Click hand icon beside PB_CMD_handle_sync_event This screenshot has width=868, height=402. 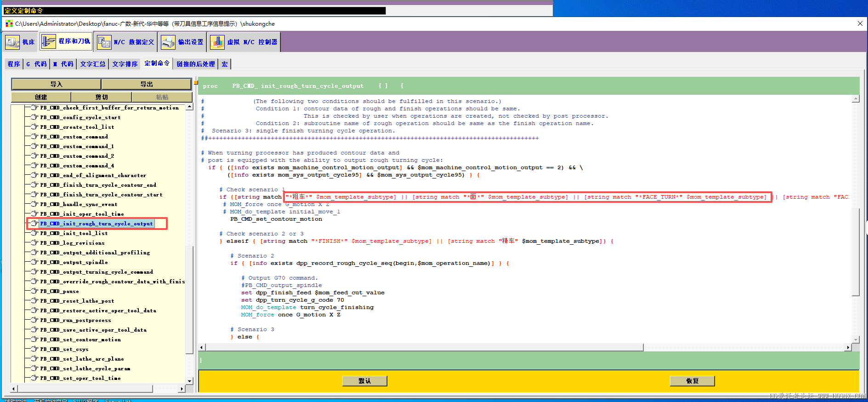(x=34, y=204)
